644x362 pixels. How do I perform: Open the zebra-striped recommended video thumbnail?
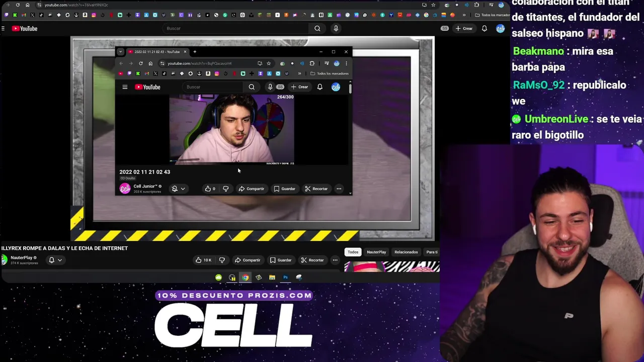(x=392, y=266)
